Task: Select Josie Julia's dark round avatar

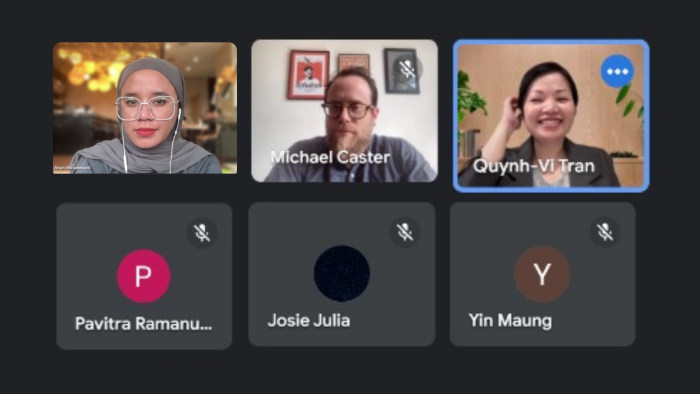Action: [342, 274]
